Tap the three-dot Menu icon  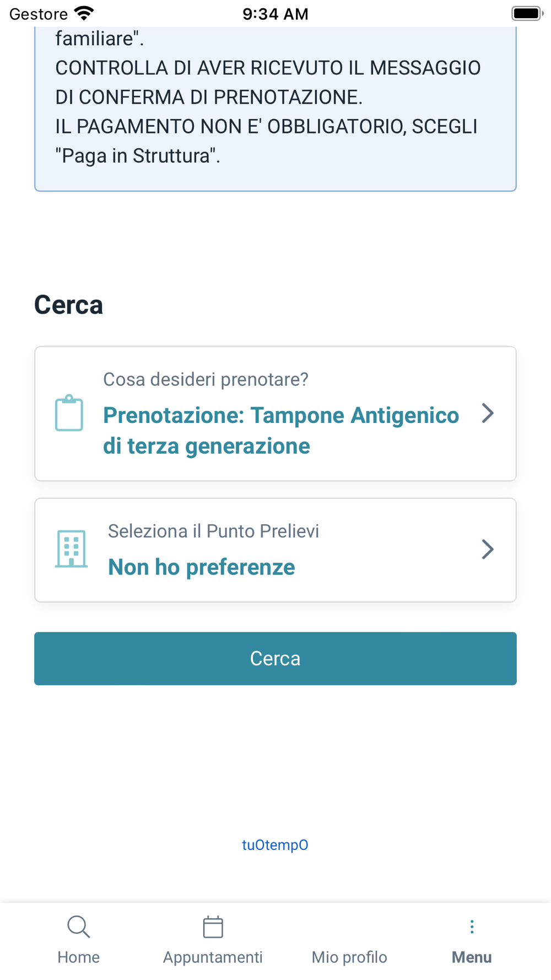coord(472,927)
